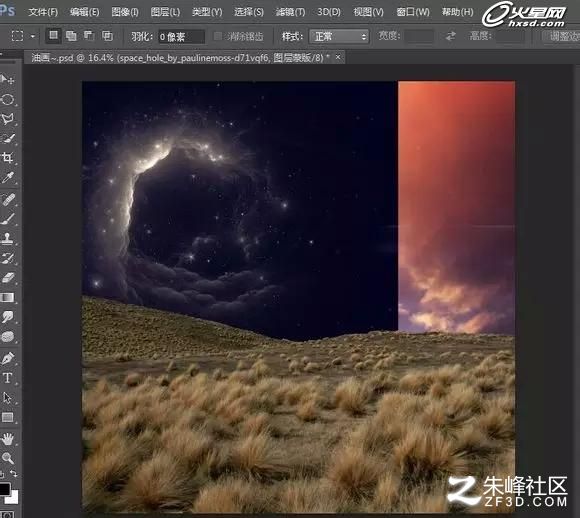The image size is (580, 518).
Task: Swap width and height values button
Action: click(451, 36)
